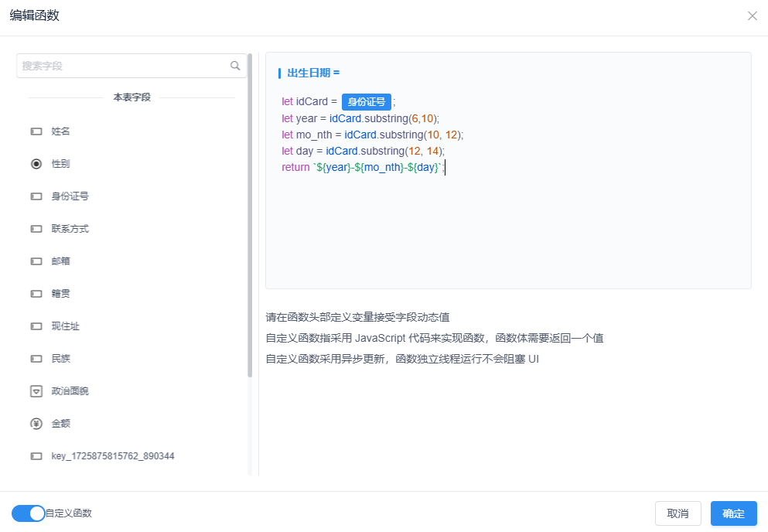
Task: Toggle the 自定义函数 switch
Action: pyautogui.click(x=29, y=513)
